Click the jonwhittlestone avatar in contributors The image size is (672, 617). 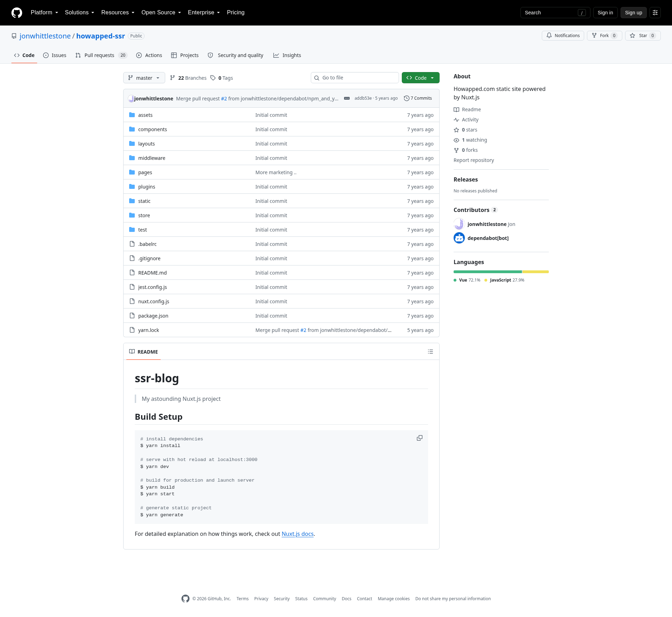(x=459, y=224)
